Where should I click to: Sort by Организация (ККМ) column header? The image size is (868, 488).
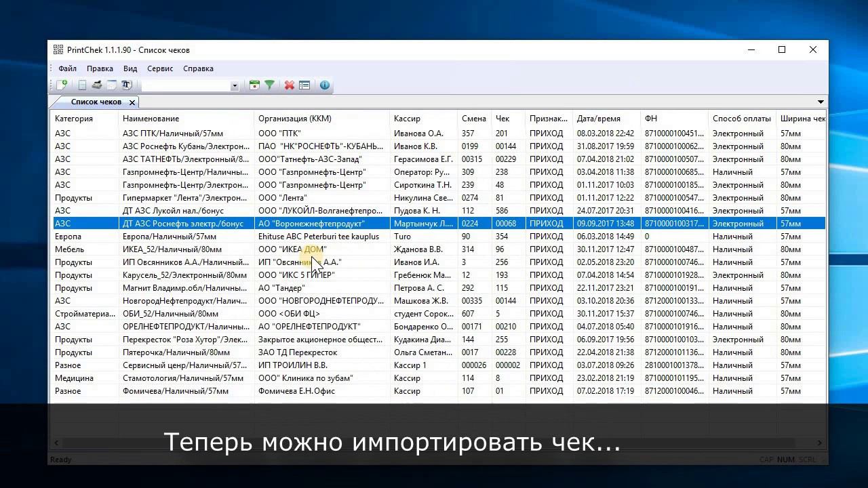point(322,119)
